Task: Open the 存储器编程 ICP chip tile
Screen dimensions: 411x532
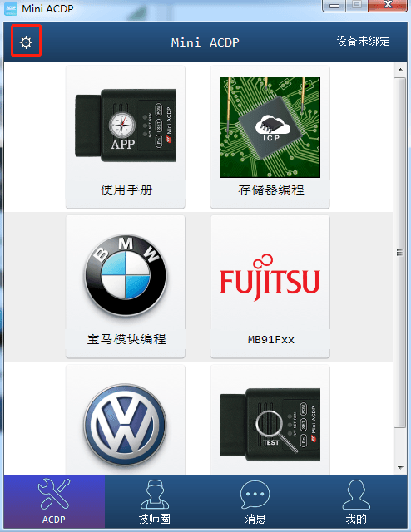Action: 270,136
